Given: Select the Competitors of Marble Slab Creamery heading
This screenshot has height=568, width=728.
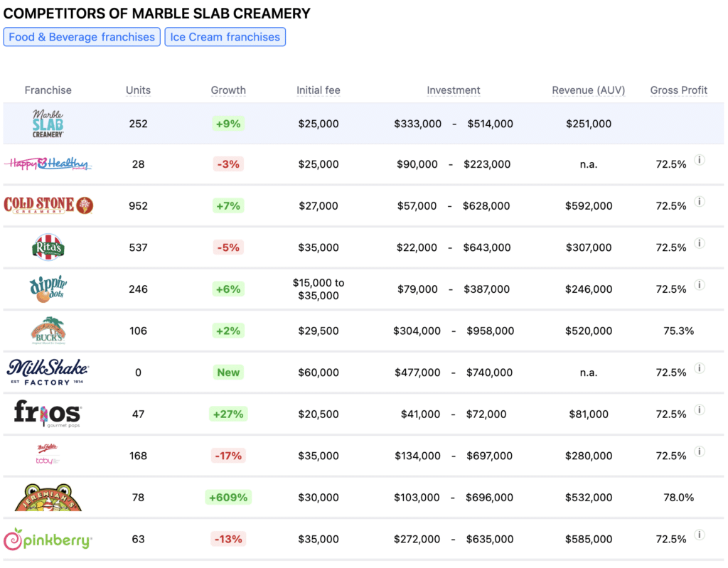Looking at the screenshot, I should (x=157, y=14).
